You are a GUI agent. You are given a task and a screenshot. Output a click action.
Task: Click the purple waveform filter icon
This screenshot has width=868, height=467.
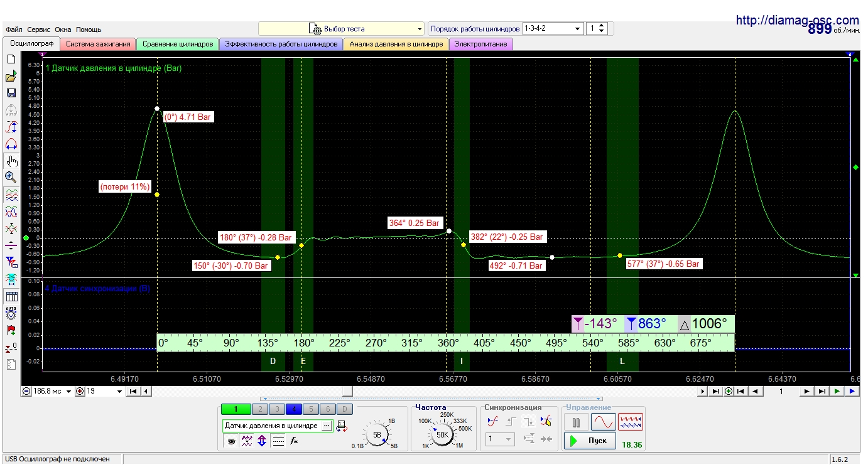(247, 442)
